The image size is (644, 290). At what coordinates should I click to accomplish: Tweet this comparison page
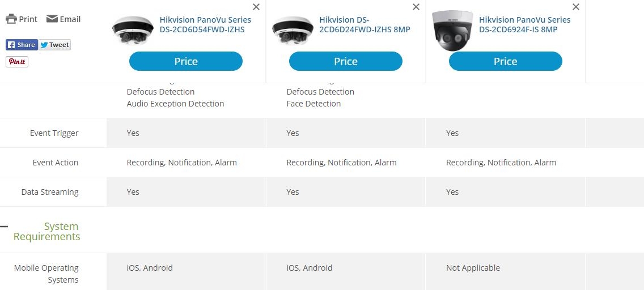[x=55, y=45]
